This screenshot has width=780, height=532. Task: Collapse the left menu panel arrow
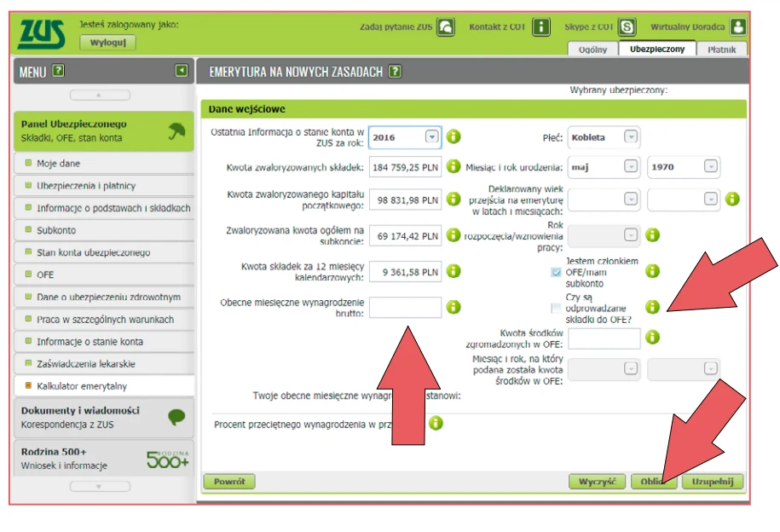(x=182, y=72)
